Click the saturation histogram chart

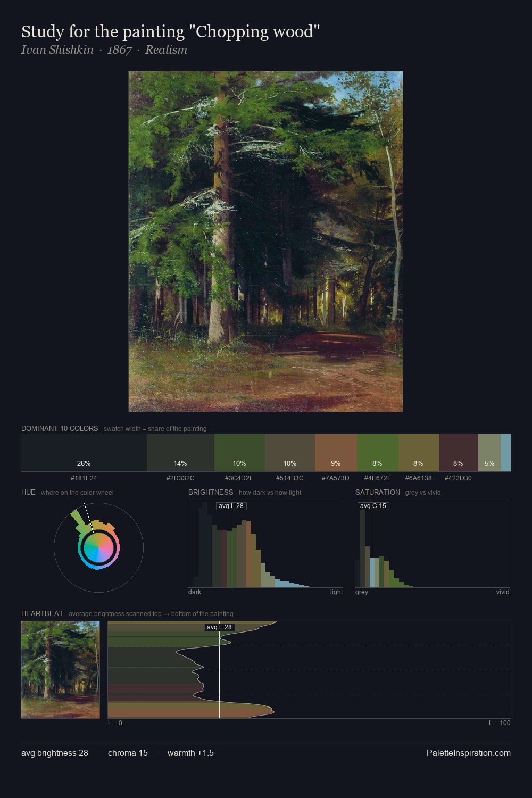pos(433,544)
